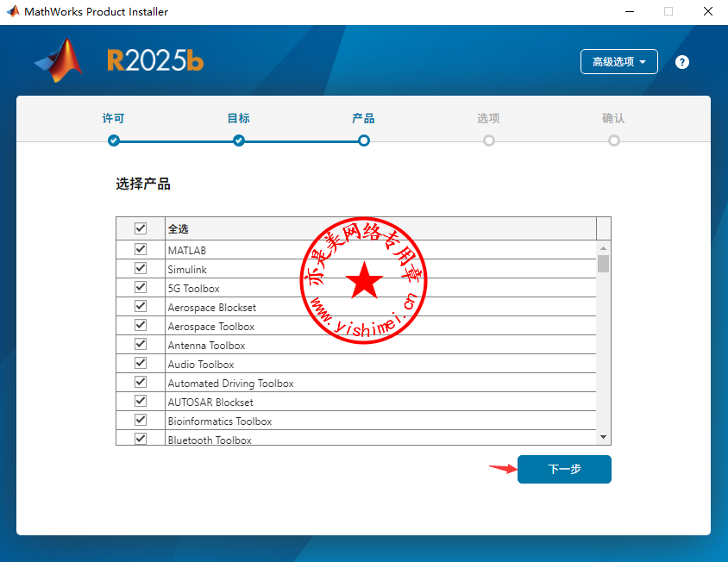Click scrollbar down arrow in product list
728x562 pixels.
[604, 438]
